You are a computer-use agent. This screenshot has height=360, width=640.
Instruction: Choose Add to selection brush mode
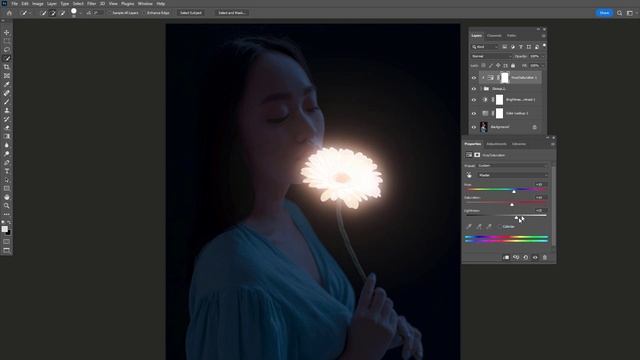click(x=53, y=13)
